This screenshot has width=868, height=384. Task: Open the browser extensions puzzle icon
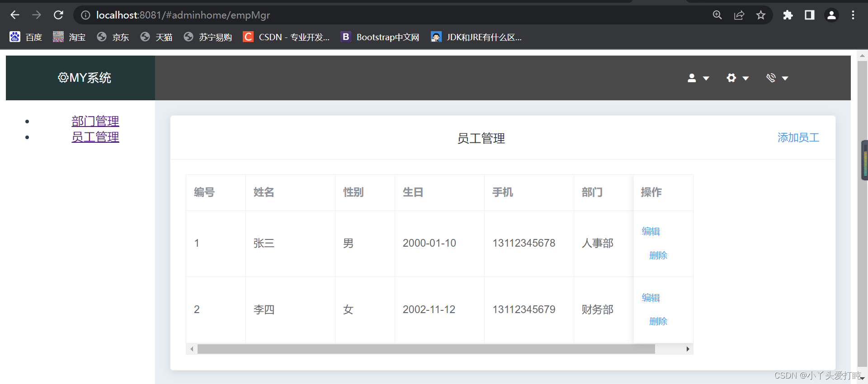point(788,15)
